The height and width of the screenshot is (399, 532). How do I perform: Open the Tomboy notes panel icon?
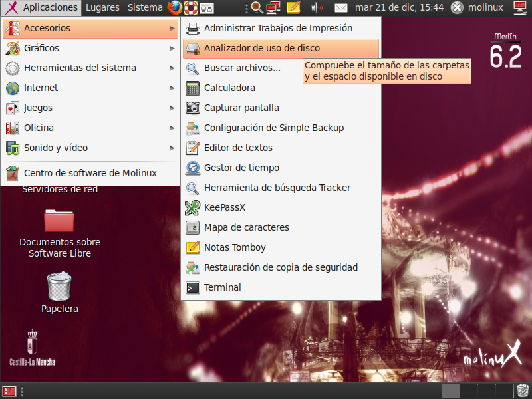[293, 7]
